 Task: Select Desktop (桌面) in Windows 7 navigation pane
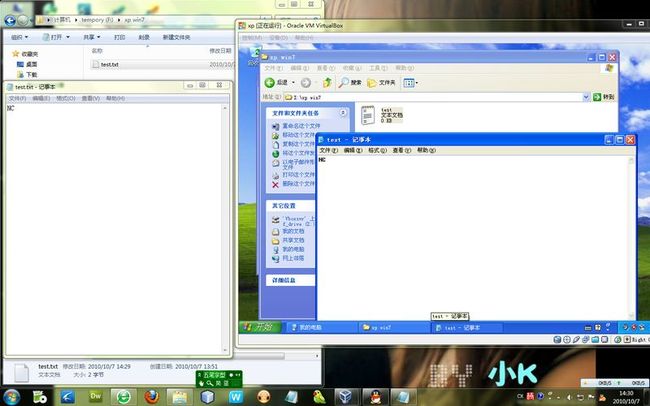pyautogui.click(x=27, y=64)
